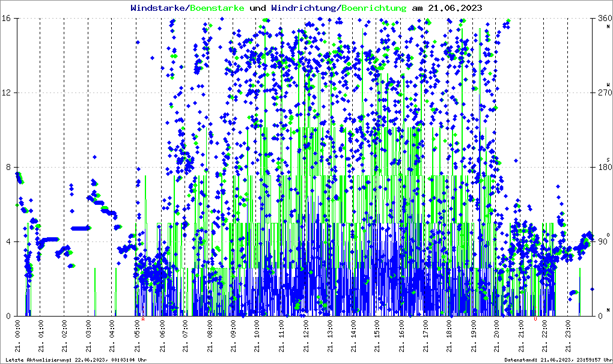The image size is (613, 364).
Task: Click the '4' left axis label
Action: point(8,241)
